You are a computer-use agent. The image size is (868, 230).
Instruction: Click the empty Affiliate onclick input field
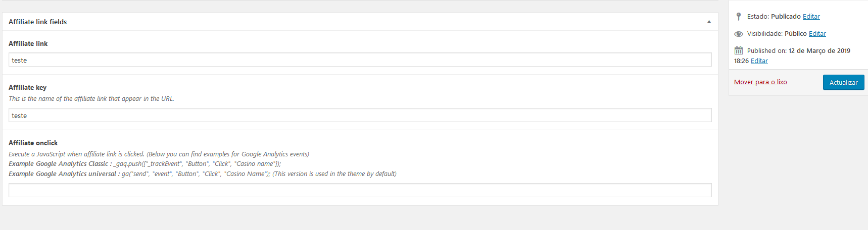coord(360,190)
